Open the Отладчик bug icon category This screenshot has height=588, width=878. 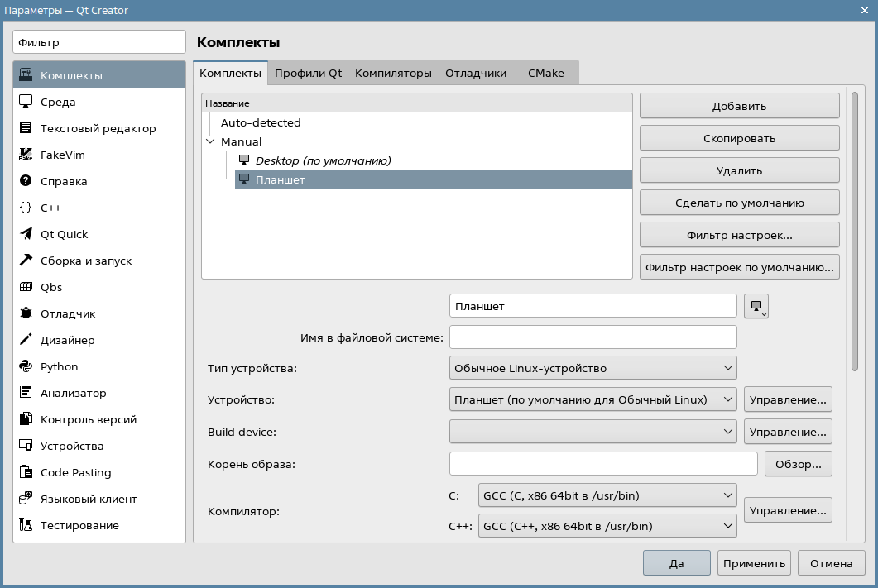tap(26, 313)
